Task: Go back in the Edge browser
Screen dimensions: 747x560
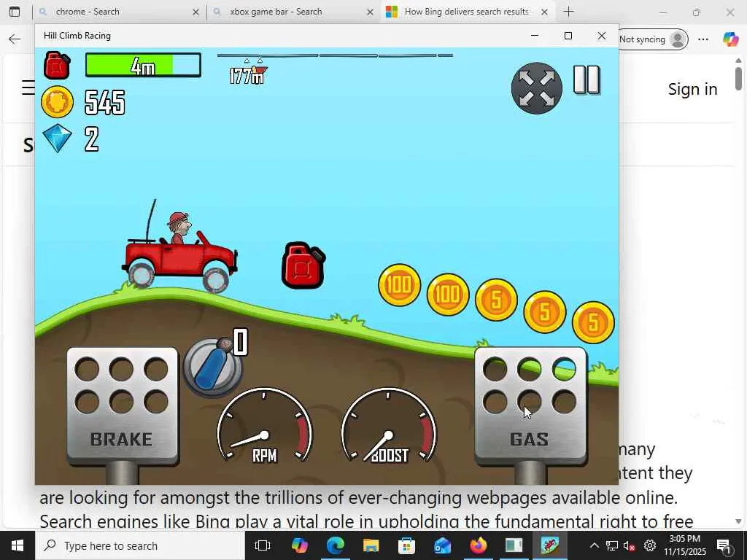Action: (15, 39)
